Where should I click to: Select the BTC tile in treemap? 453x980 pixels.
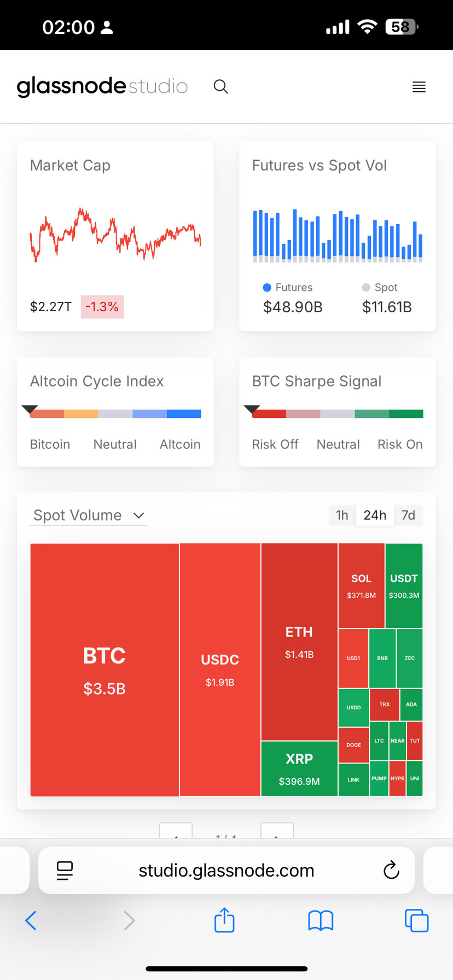coord(104,670)
